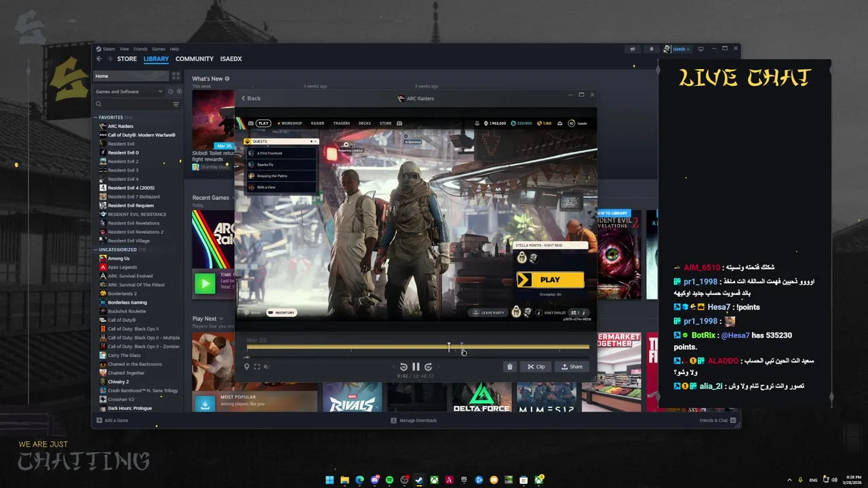Open advanced library filter options
The width and height of the screenshot is (868, 488).
[x=176, y=104]
